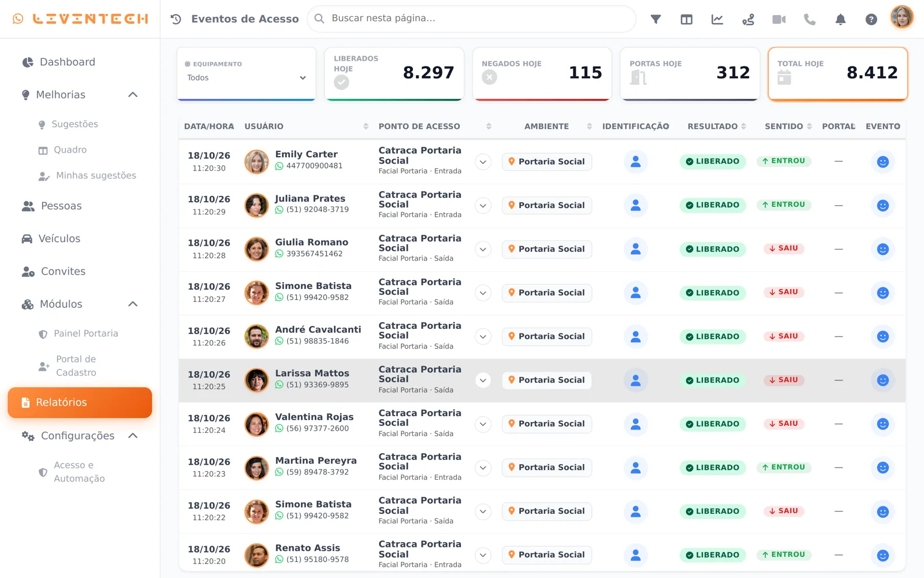Click the video camera icon

coord(779,19)
